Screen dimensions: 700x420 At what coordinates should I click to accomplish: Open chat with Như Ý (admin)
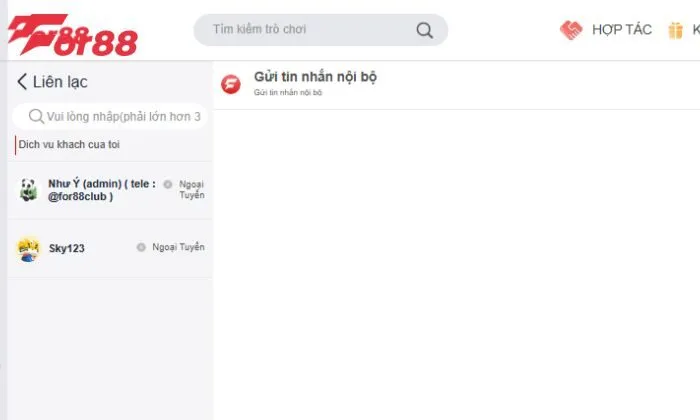pos(100,190)
